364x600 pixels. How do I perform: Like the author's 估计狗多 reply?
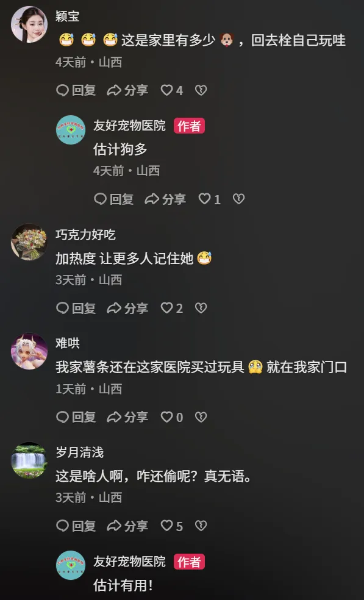coord(209,199)
